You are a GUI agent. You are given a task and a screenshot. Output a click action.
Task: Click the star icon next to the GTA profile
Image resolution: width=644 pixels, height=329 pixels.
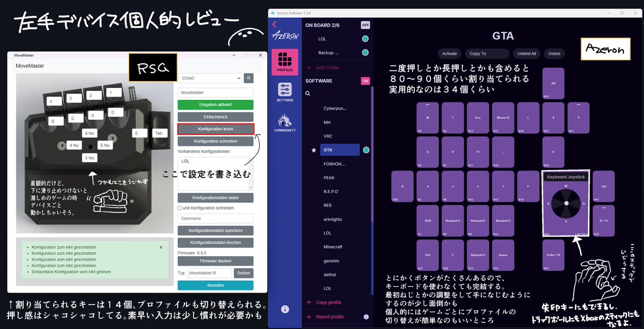(x=313, y=150)
